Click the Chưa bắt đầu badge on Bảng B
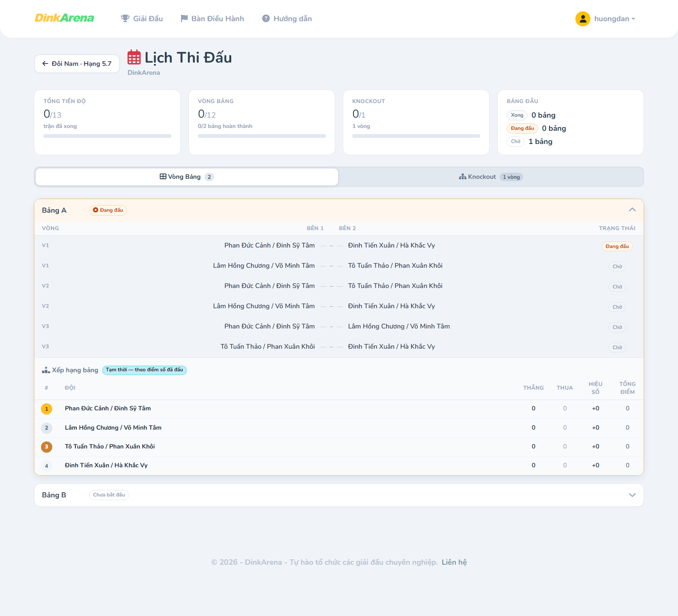Viewport: 678px width, 616px height. tap(109, 495)
